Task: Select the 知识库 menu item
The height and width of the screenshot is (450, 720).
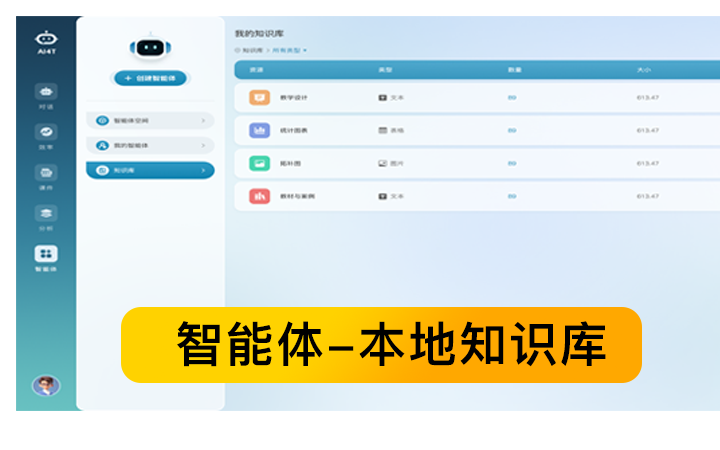Action: [150, 171]
